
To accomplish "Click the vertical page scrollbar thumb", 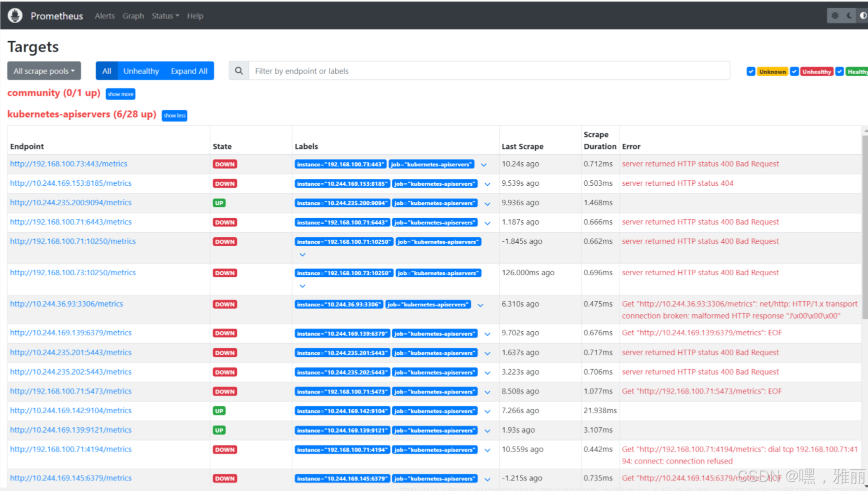I will click(x=865, y=227).
